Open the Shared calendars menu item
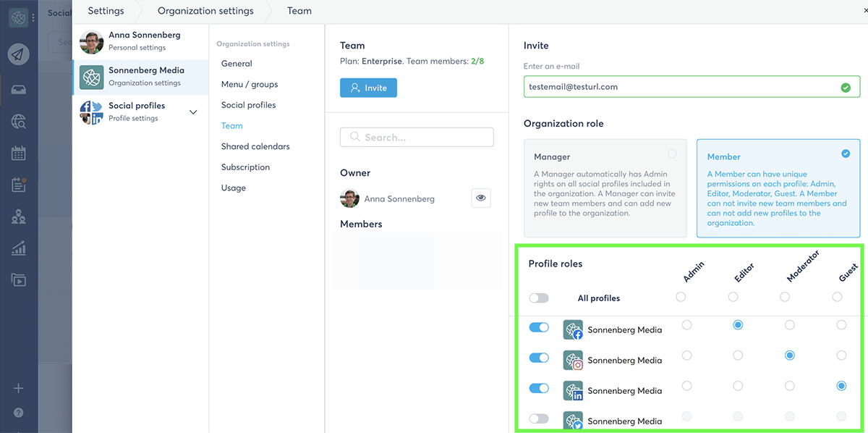This screenshot has height=433, width=868. pos(255,146)
